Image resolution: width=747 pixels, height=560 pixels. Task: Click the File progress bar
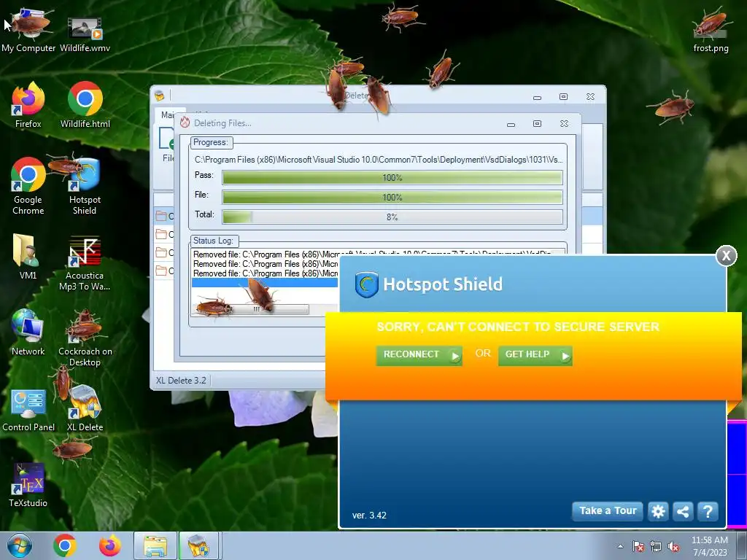point(392,197)
